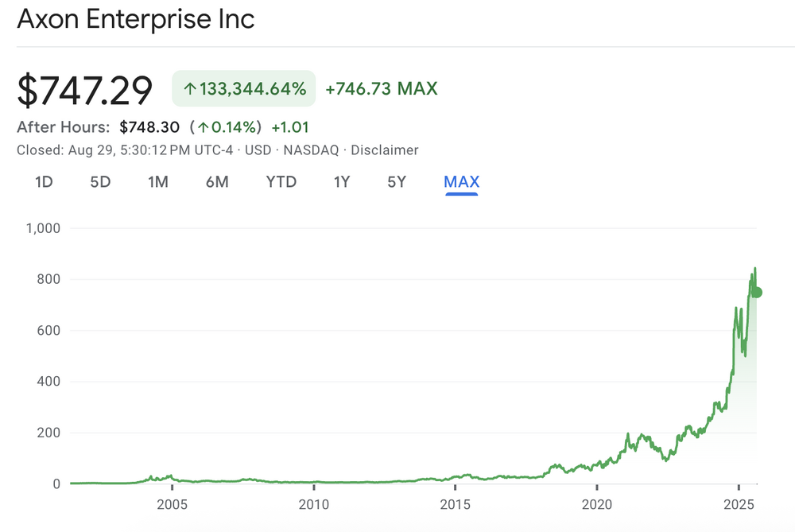795x532 pixels.
Task: Select the YTD tab
Action: 281,182
